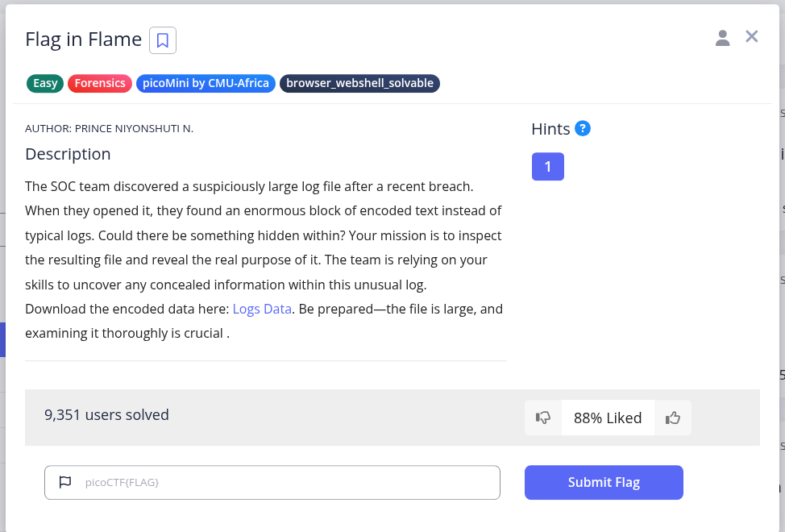785x532 pixels.
Task: Select the browser_webshell_solvable tag
Action: pyautogui.click(x=359, y=83)
